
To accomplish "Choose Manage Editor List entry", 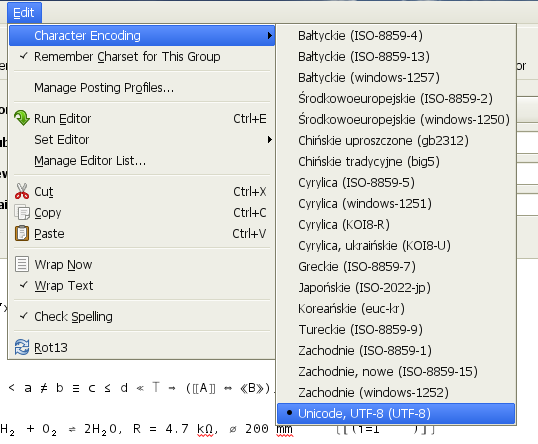I will point(141,161).
